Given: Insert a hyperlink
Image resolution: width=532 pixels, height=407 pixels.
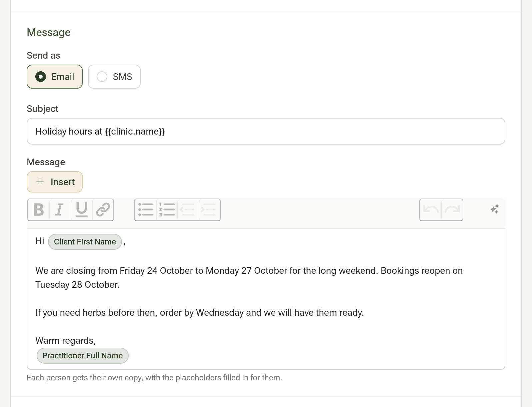Looking at the screenshot, I should (103, 210).
